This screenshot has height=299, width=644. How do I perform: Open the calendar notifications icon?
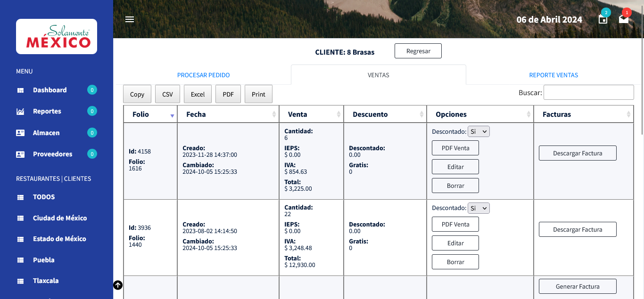(x=603, y=19)
